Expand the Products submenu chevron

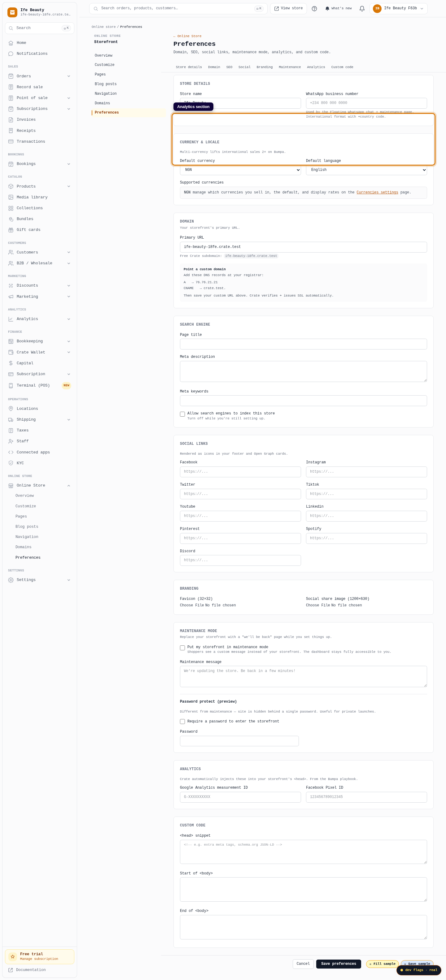coord(69,186)
